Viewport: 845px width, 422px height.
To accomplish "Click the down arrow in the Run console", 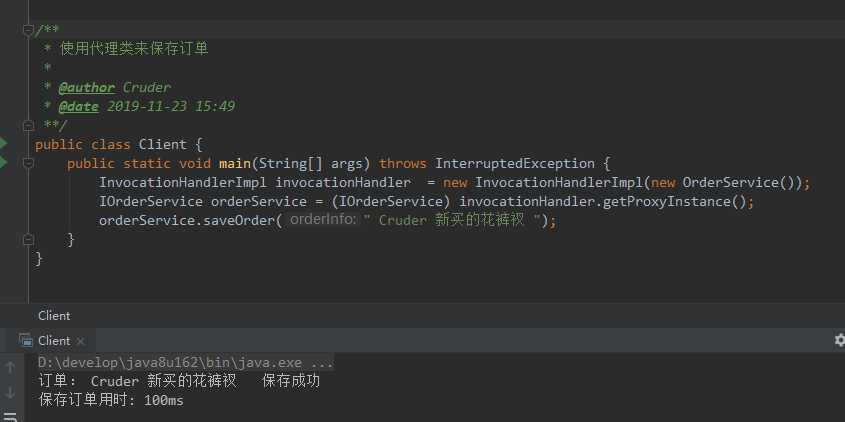I will pyautogui.click(x=10, y=392).
